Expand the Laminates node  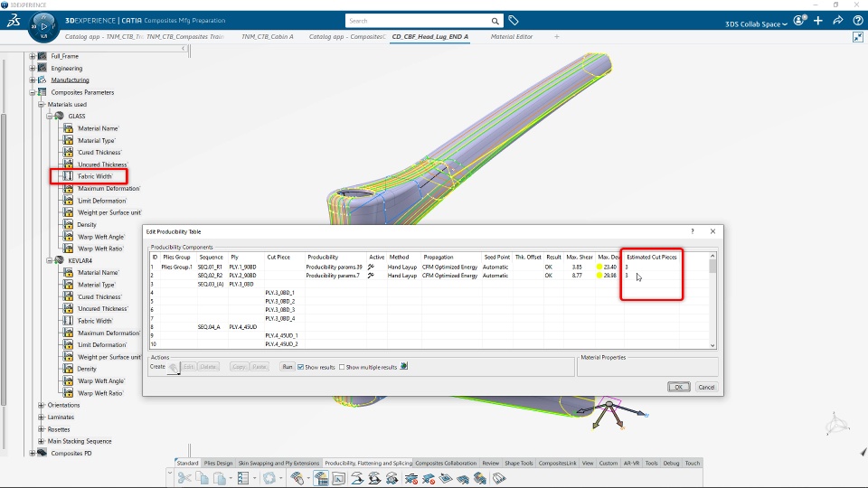click(42, 418)
